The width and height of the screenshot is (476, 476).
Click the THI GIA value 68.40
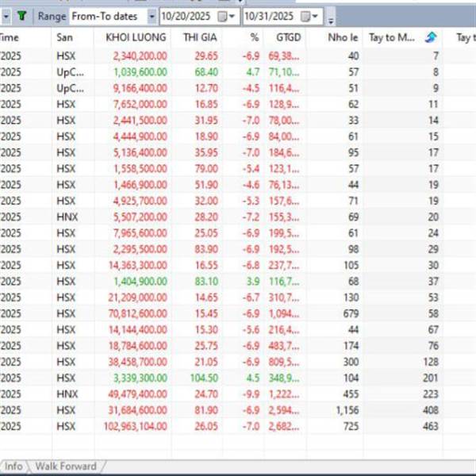click(x=206, y=72)
